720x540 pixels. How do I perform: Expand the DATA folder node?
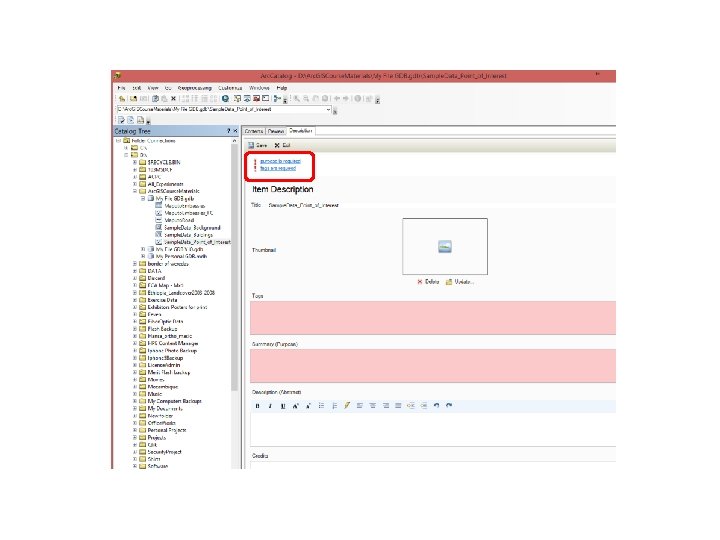click(x=135, y=271)
